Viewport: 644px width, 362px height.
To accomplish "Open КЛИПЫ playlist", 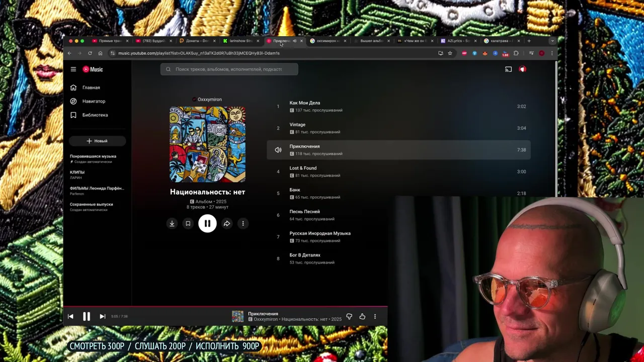I will click(x=97, y=174).
